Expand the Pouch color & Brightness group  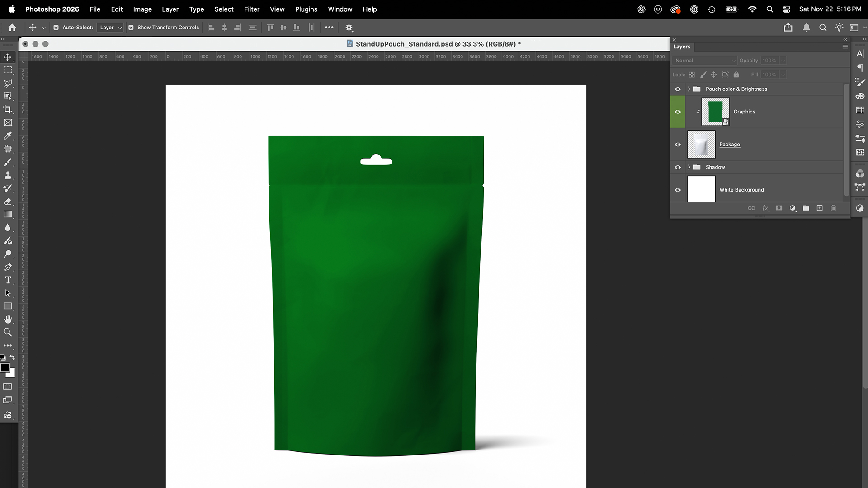(x=689, y=89)
